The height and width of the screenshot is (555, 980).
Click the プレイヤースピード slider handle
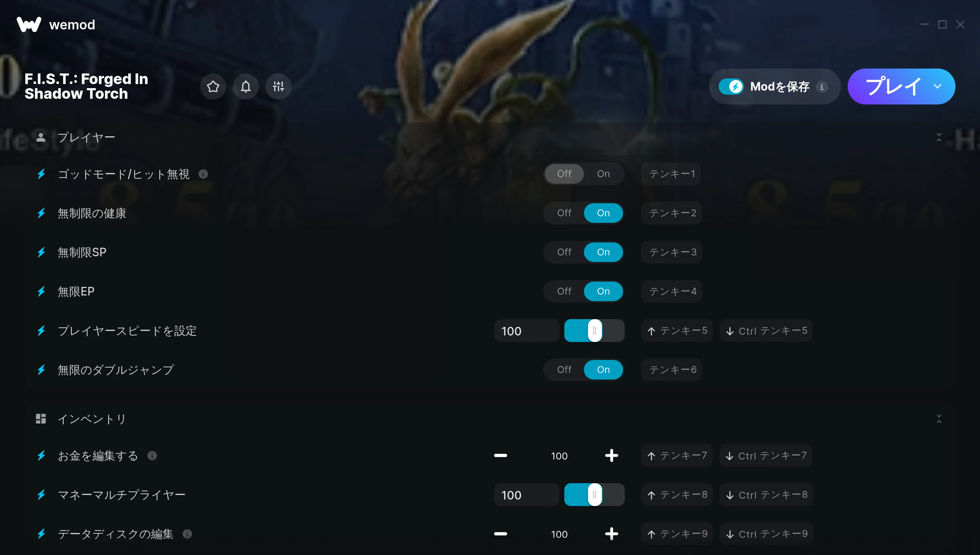[595, 331]
